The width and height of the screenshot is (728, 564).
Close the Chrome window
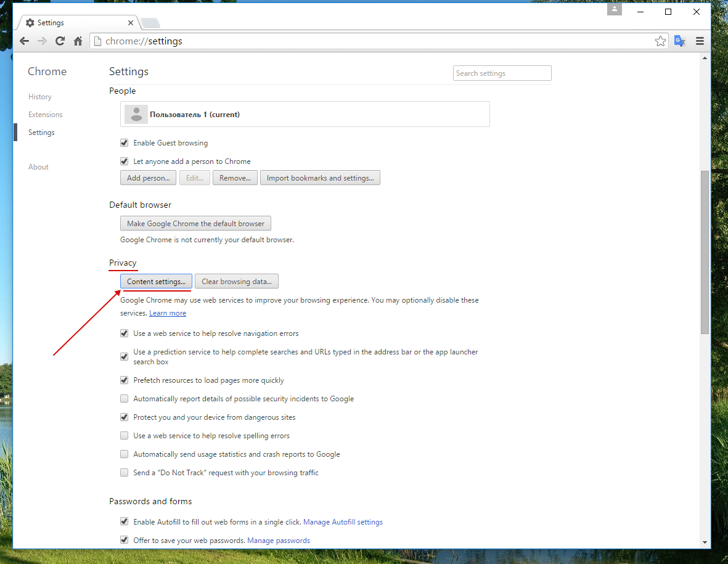click(x=697, y=12)
